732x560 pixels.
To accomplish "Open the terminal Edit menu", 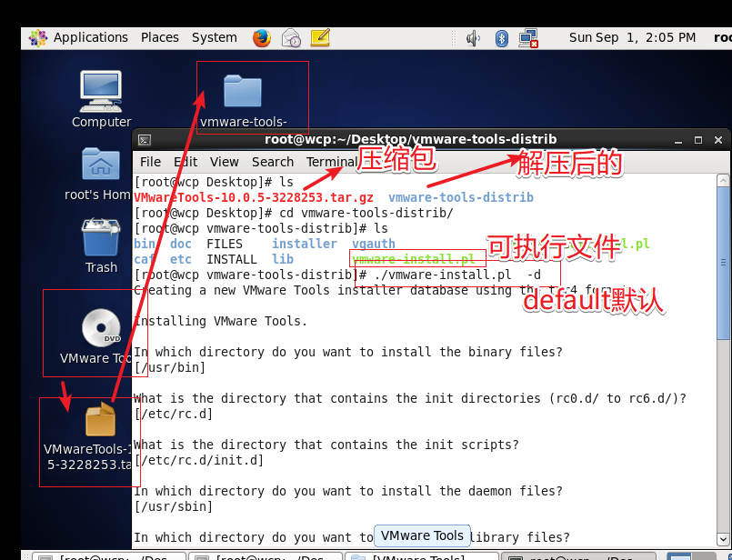I will tap(186, 162).
